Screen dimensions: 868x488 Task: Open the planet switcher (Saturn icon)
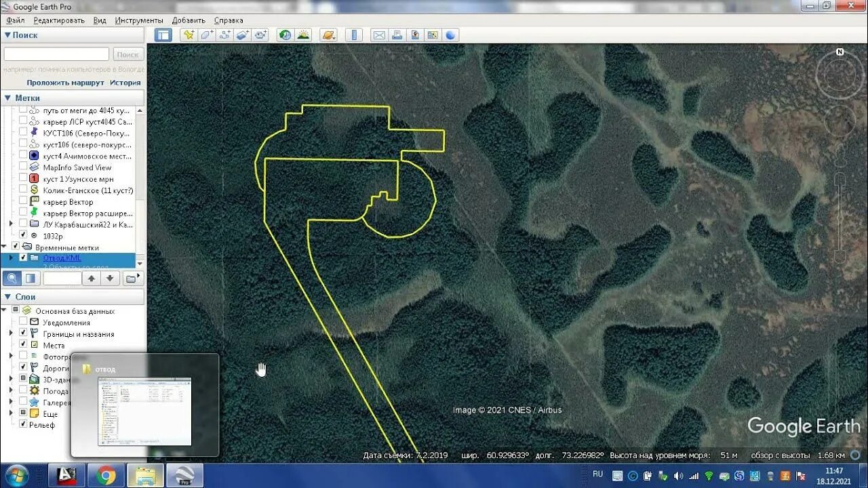pos(328,35)
